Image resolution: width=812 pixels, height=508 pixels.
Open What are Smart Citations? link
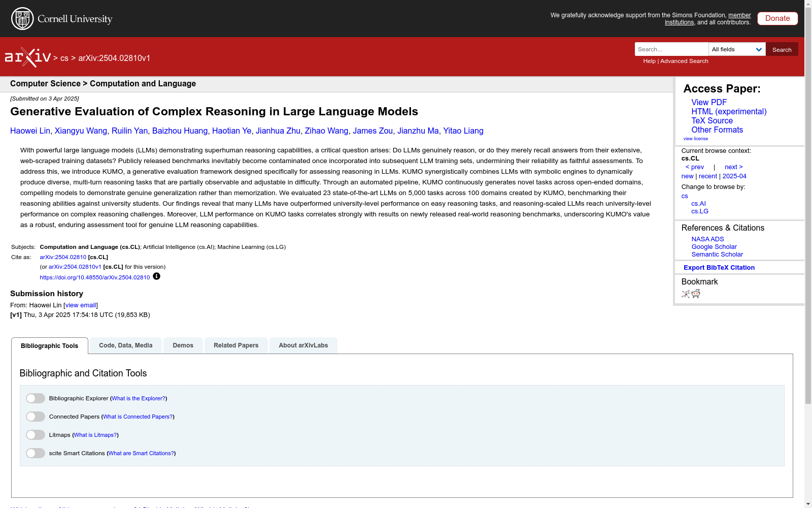(141, 453)
